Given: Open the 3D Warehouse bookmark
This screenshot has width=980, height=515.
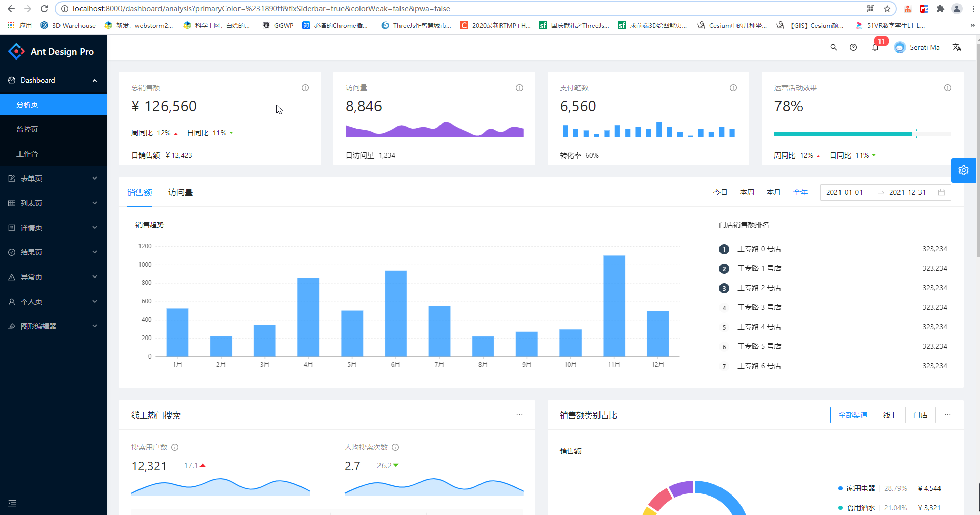Looking at the screenshot, I should point(68,25).
